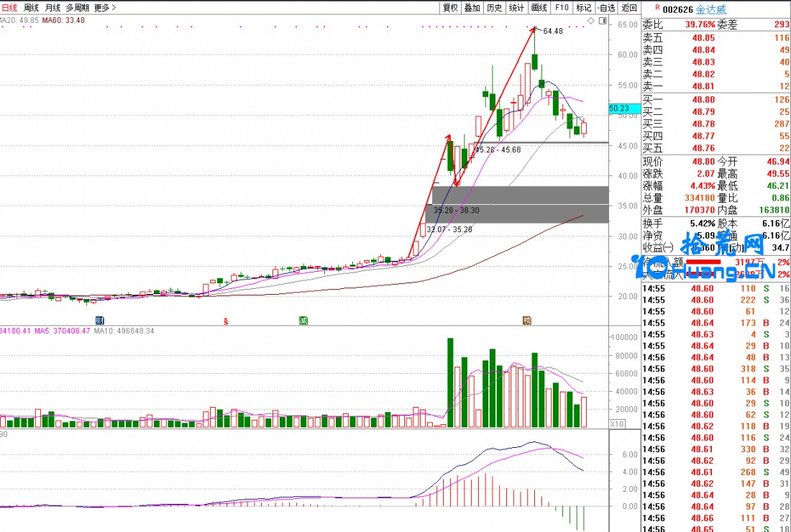Click 卖五 ask price 48.85
This screenshot has width=791, height=532.
703,38
